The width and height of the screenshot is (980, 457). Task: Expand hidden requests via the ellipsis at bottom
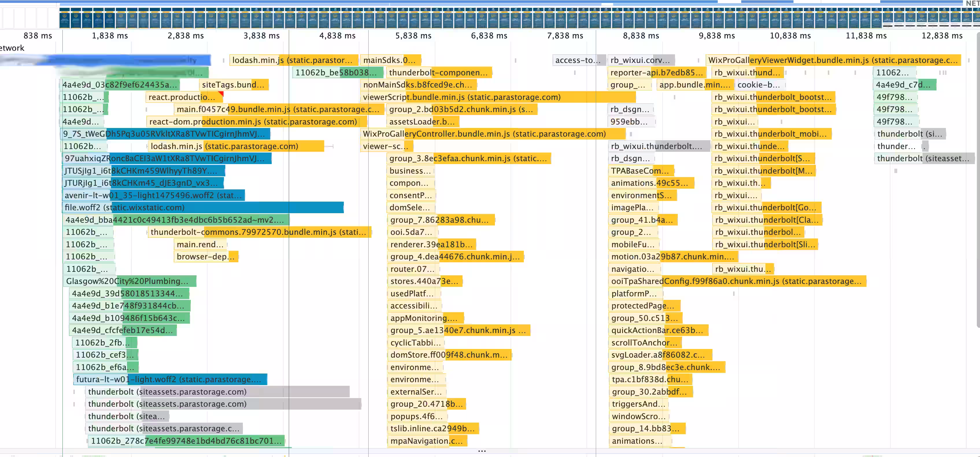click(482, 451)
